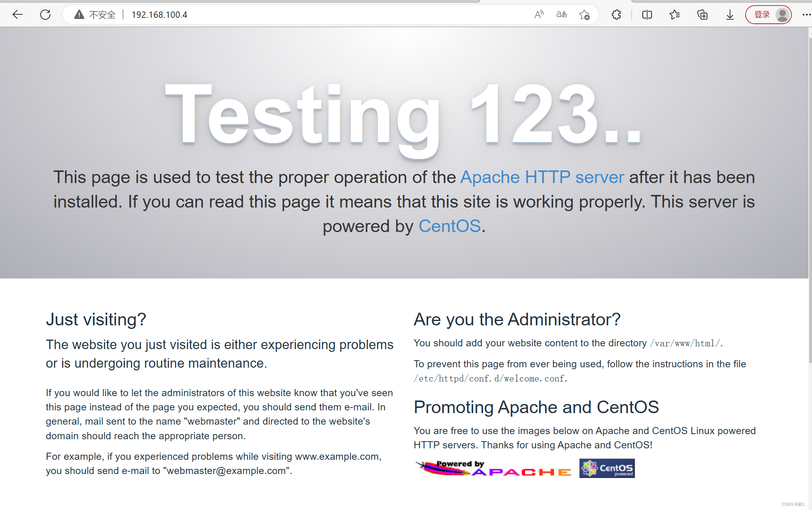Reload the page with refresh icon
This screenshot has height=510, width=812.
tap(45, 15)
